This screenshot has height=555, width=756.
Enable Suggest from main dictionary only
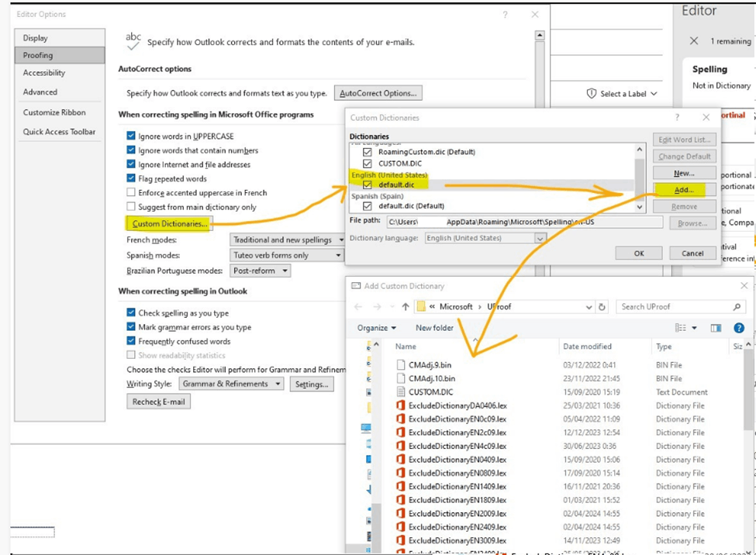[x=131, y=206]
